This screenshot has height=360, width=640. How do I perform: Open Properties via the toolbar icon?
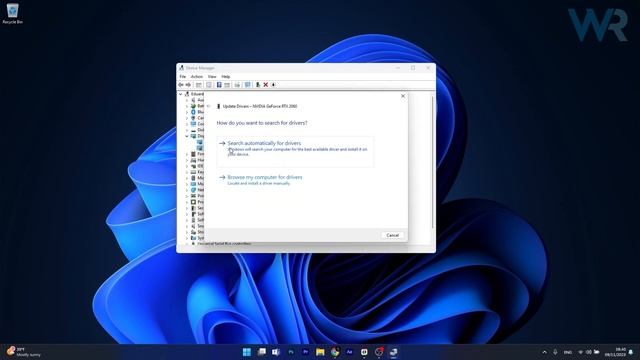click(x=209, y=85)
